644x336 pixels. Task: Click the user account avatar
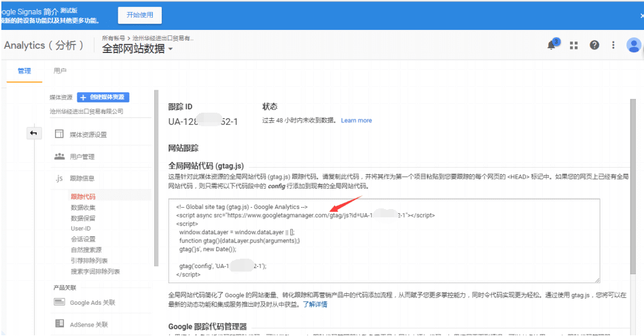point(633,45)
